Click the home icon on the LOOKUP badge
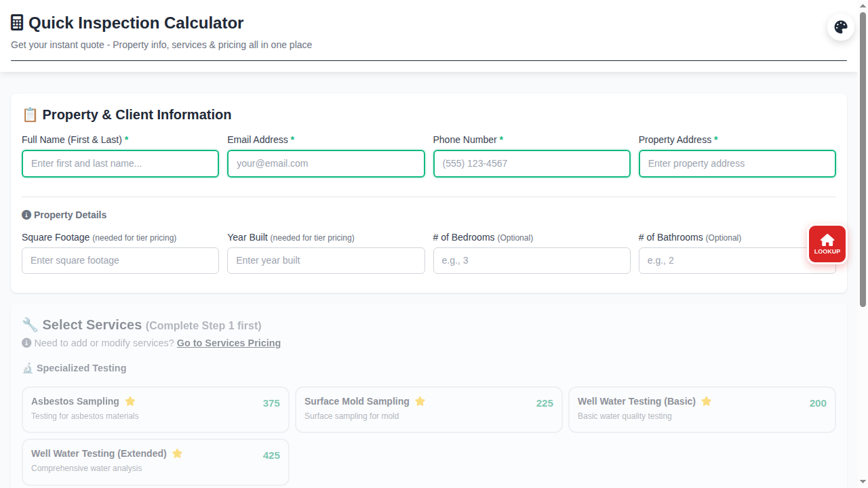This screenshot has height=488, width=868. pyautogui.click(x=827, y=240)
